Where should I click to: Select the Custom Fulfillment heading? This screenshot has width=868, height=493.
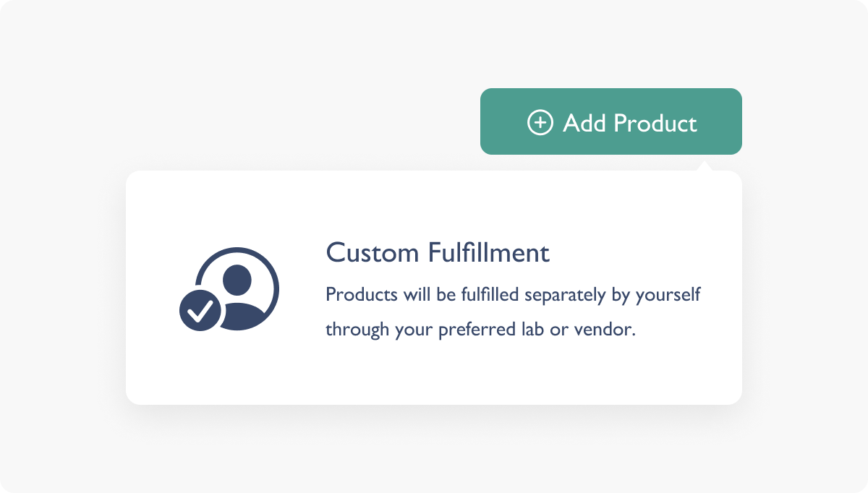point(438,253)
